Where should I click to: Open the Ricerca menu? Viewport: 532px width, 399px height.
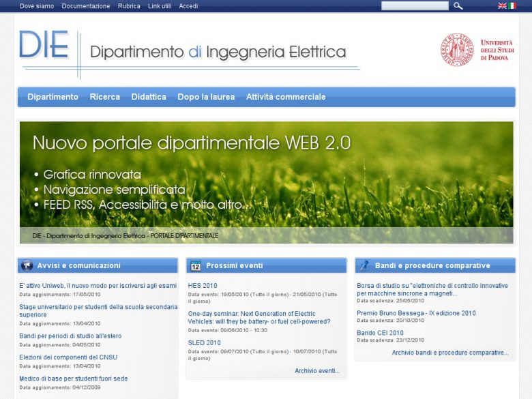click(x=105, y=97)
